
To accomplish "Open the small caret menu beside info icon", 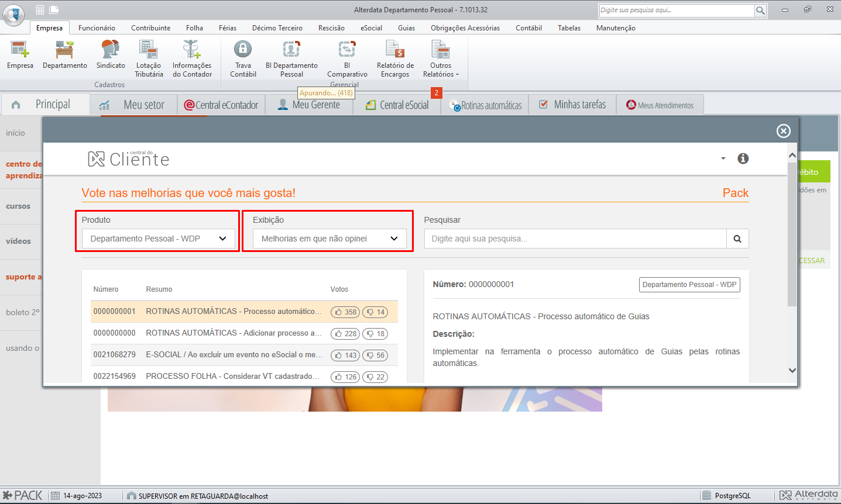I will (x=723, y=158).
